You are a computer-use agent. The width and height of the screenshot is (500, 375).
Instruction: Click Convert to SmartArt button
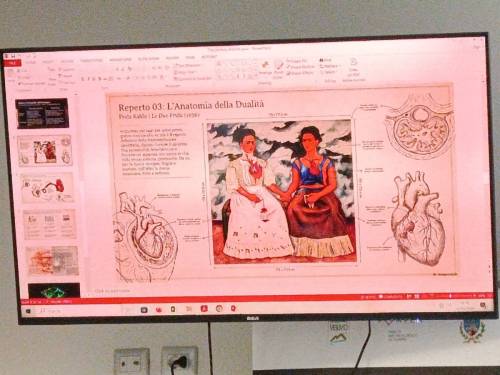click(x=193, y=79)
